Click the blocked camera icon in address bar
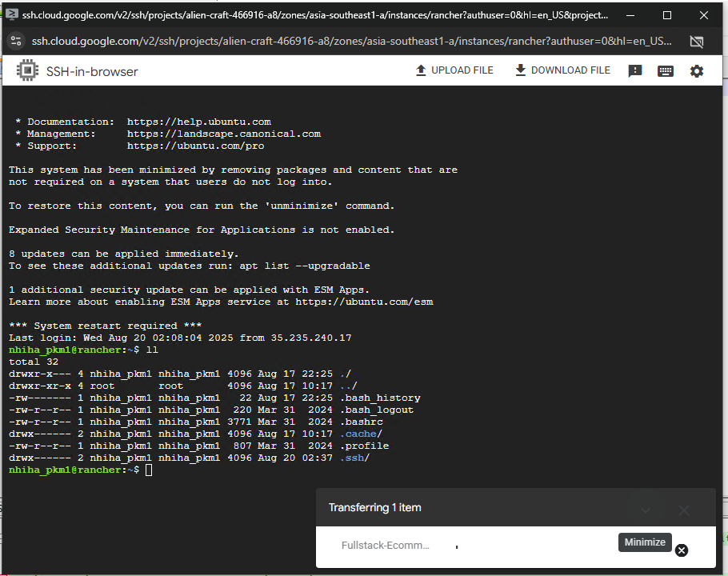The width and height of the screenshot is (728, 576). click(x=697, y=42)
